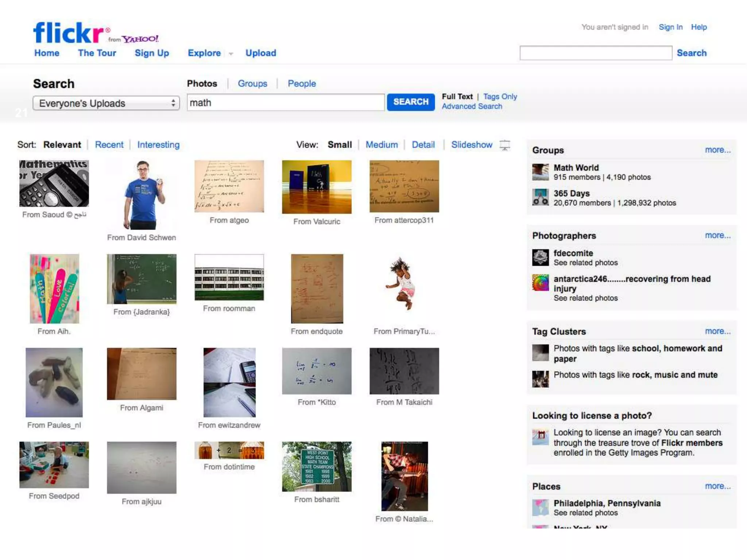This screenshot has width=747, height=560.
Task: Open West Point sign photo from bsharitt
Action: tap(317, 466)
